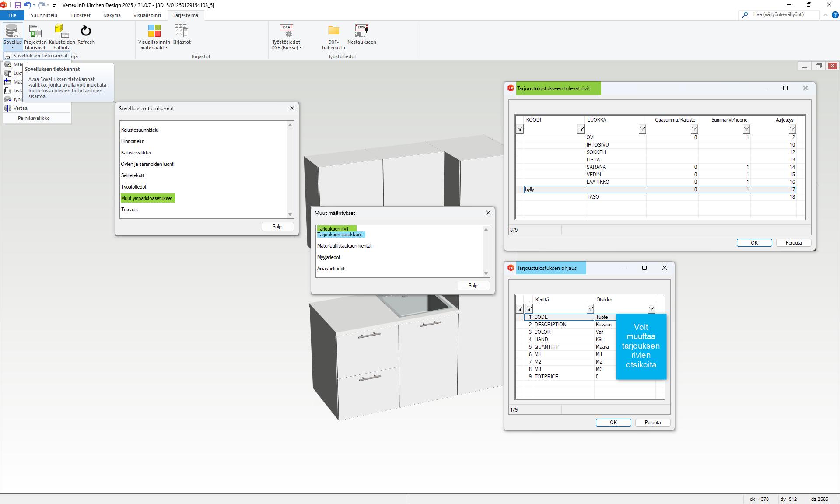Click the undo arrow in quick access
Screen dimensions: 840x504
27,5
